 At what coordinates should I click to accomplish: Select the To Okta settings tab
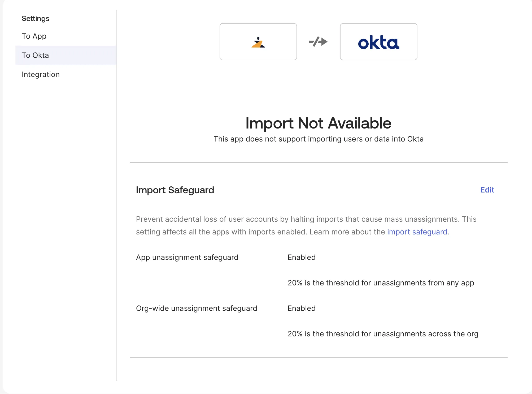(x=35, y=55)
